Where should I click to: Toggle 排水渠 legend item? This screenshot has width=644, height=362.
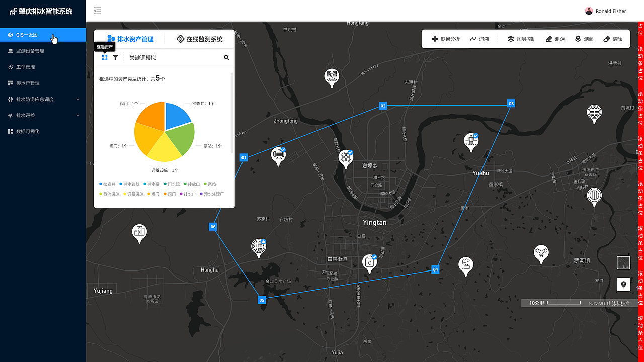[151, 184]
